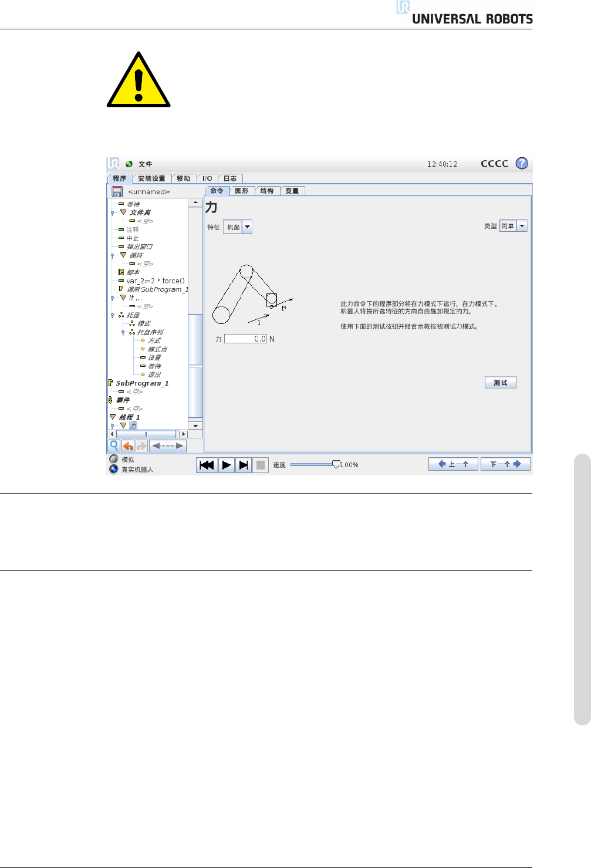Click the green dash icon beside 注释

coord(121,229)
